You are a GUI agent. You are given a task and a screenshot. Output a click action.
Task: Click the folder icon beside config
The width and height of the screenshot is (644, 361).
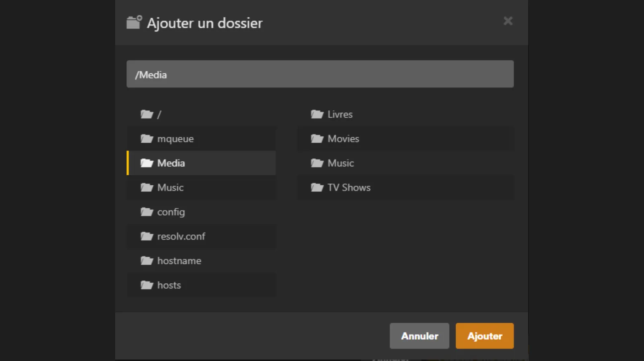[x=147, y=212]
